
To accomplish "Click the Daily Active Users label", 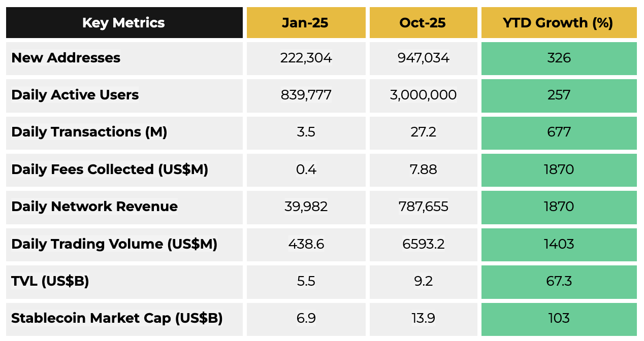I will 75,95.
